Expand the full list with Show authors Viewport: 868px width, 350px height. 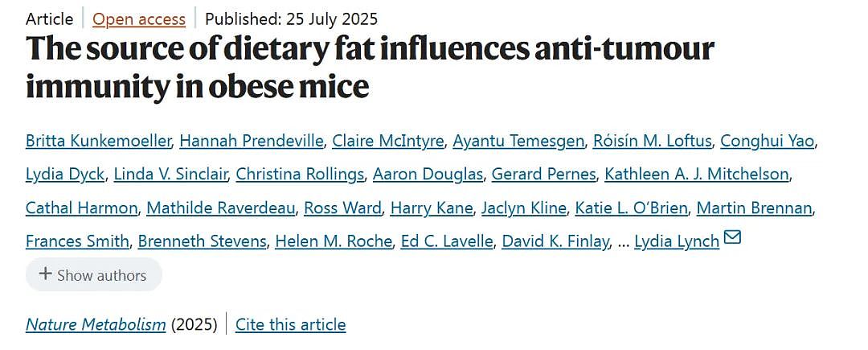(x=94, y=275)
